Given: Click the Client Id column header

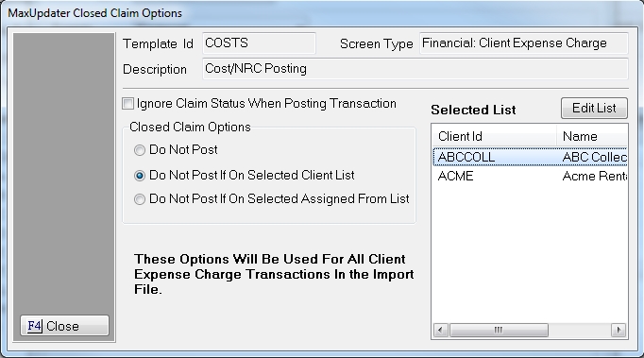Looking at the screenshot, I should [x=495, y=136].
